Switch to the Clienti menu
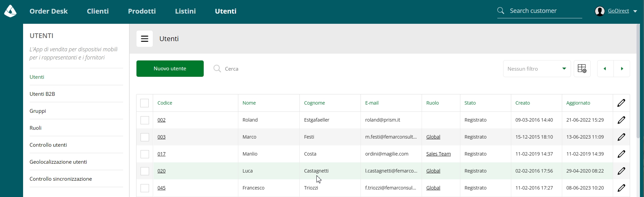644x197 pixels. pyautogui.click(x=98, y=11)
